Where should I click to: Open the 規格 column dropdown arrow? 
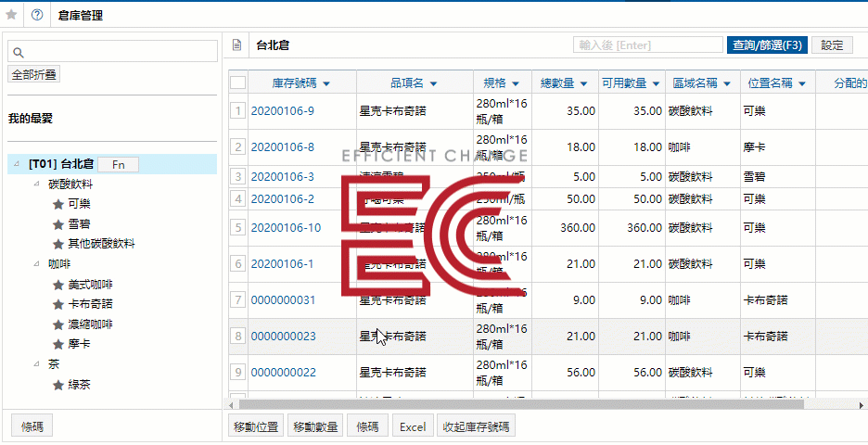click(516, 83)
